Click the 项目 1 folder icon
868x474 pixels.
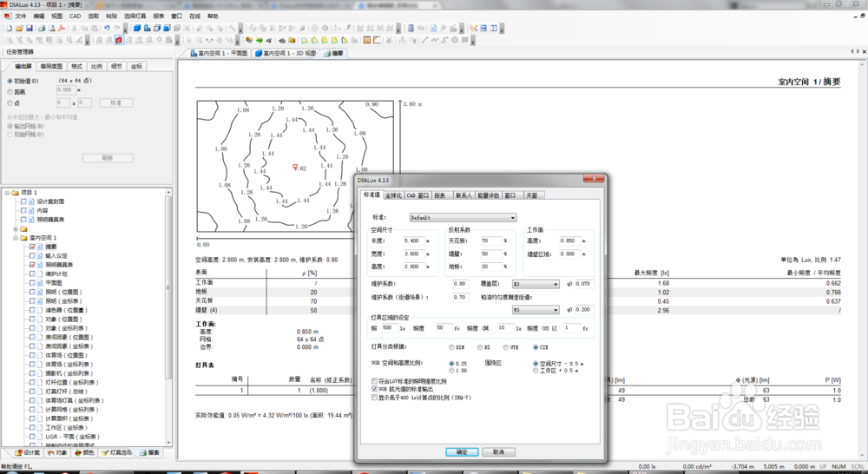(x=15, y=192)
